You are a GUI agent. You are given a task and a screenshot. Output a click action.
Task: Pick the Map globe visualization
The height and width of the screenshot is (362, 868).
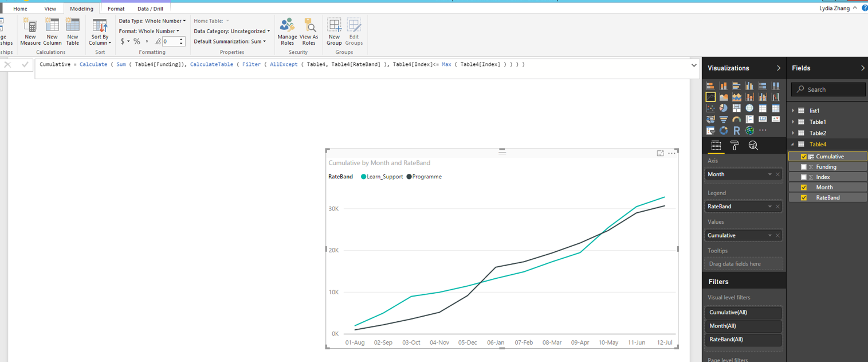pos(749,108)
